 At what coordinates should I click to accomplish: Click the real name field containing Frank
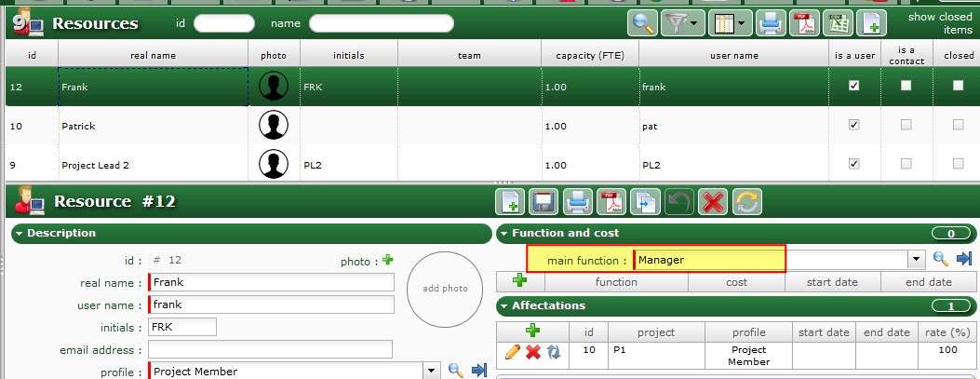272,282
